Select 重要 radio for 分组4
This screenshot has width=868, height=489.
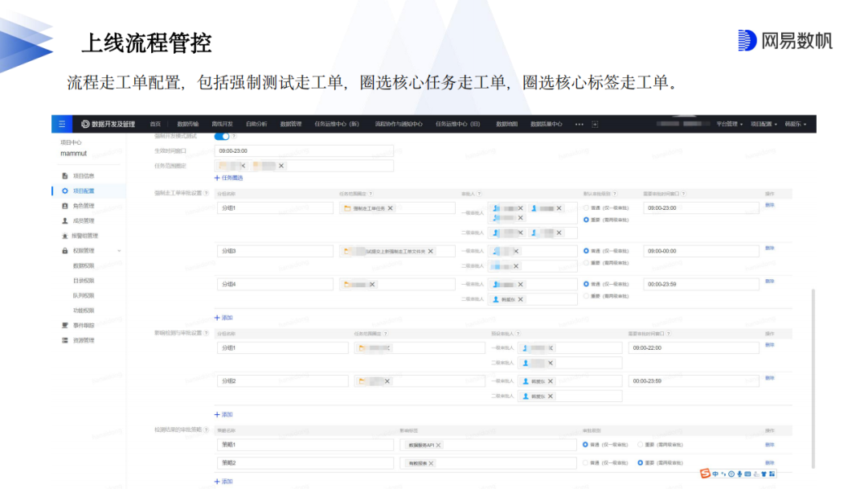click(586, 296)
